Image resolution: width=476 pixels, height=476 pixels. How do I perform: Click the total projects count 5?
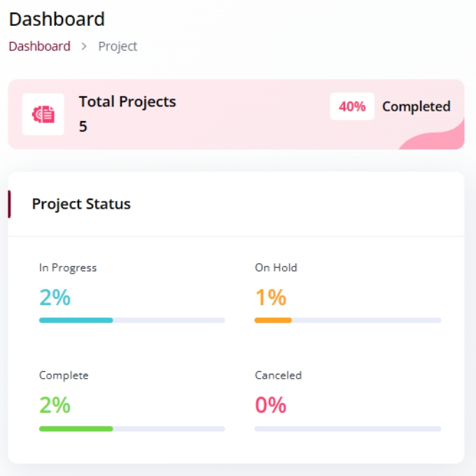pyautogui.click(x=83, y=126)
